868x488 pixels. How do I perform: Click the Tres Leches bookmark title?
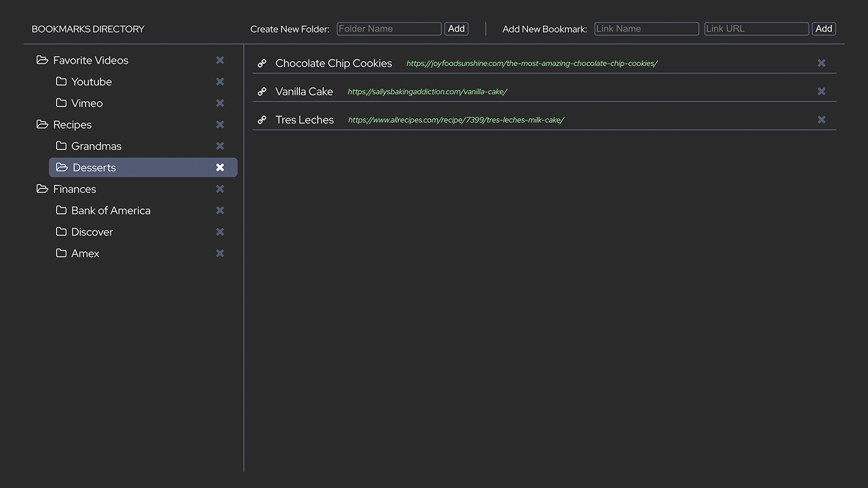[x=304, y=120]
